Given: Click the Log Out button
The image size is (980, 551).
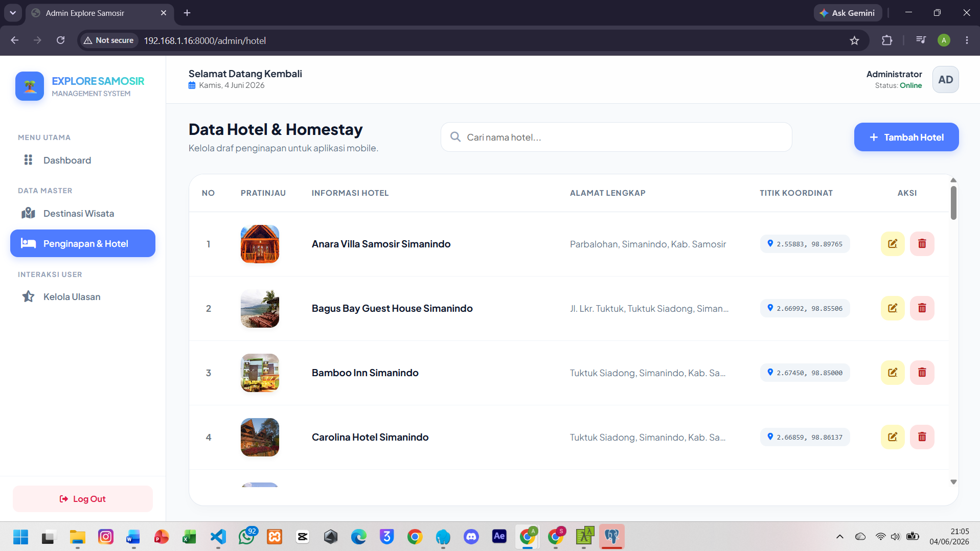Looking at the screenshot, I should 83,499.
